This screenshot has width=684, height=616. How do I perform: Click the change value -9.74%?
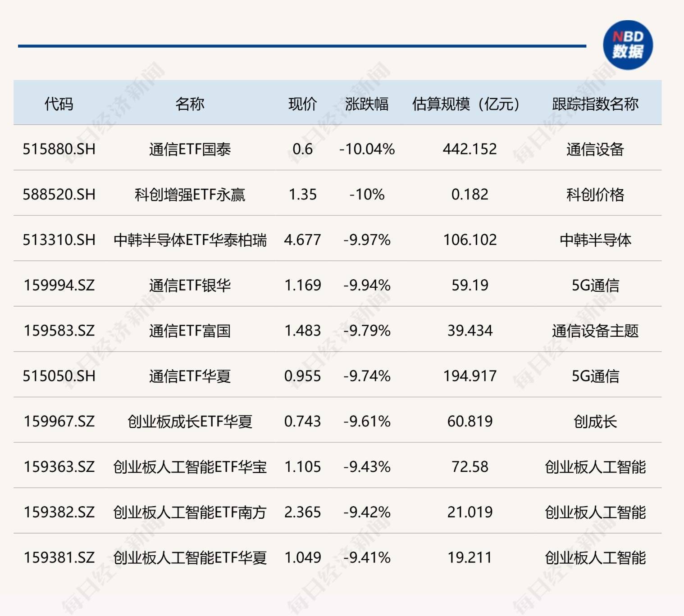(367, 376)
